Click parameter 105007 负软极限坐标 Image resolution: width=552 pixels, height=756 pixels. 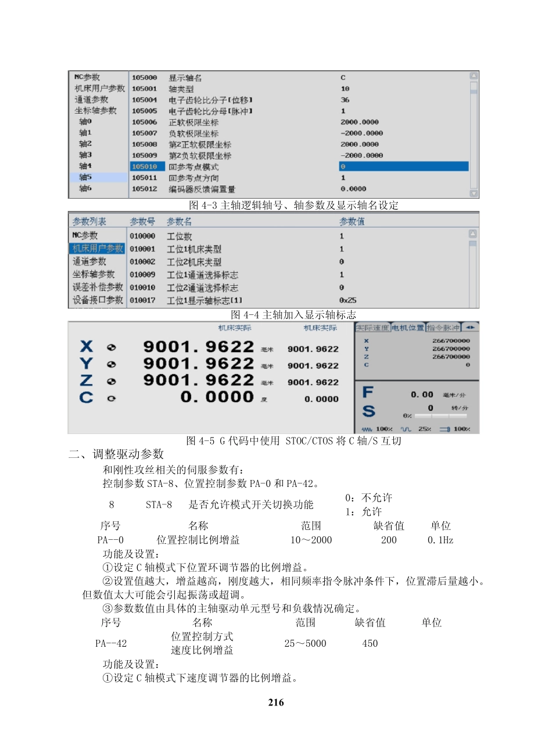(299, 133)
